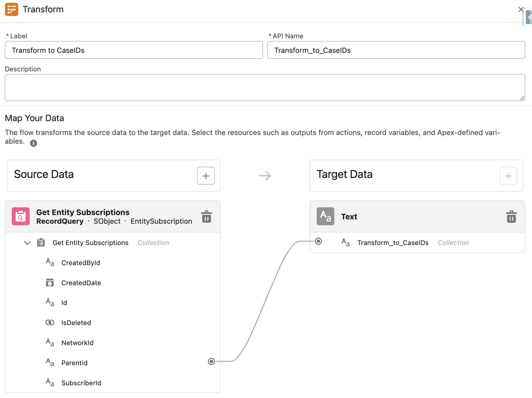
Task: Click the calendar icon beside CreatedDate
Action: [50, 282]
